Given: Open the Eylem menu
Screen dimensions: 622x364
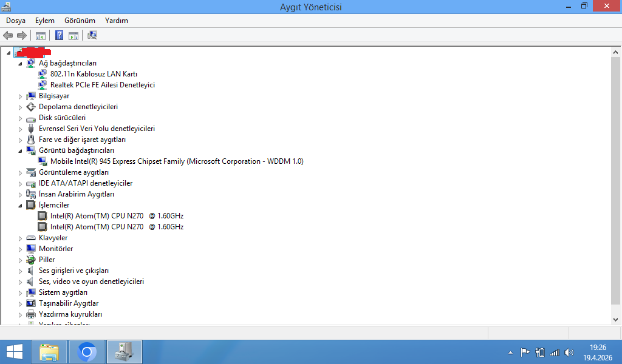Looking at the screenshot, I should pos(45,21).
